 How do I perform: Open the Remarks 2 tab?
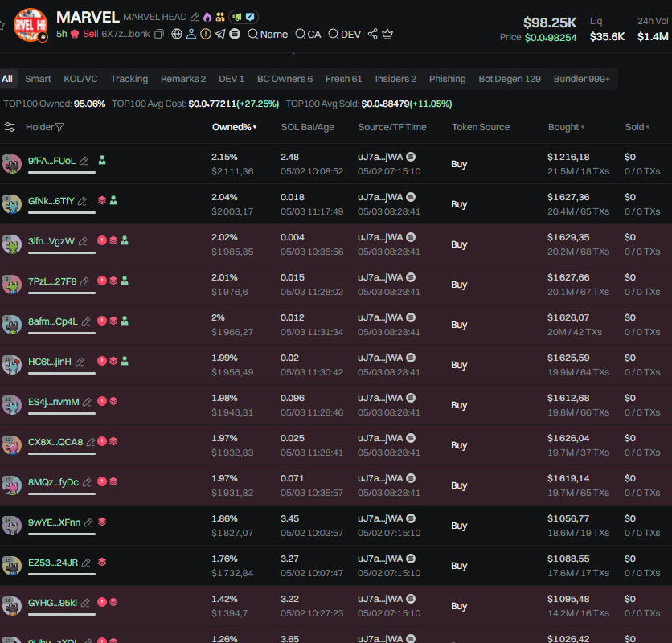(x=183, y=79)
